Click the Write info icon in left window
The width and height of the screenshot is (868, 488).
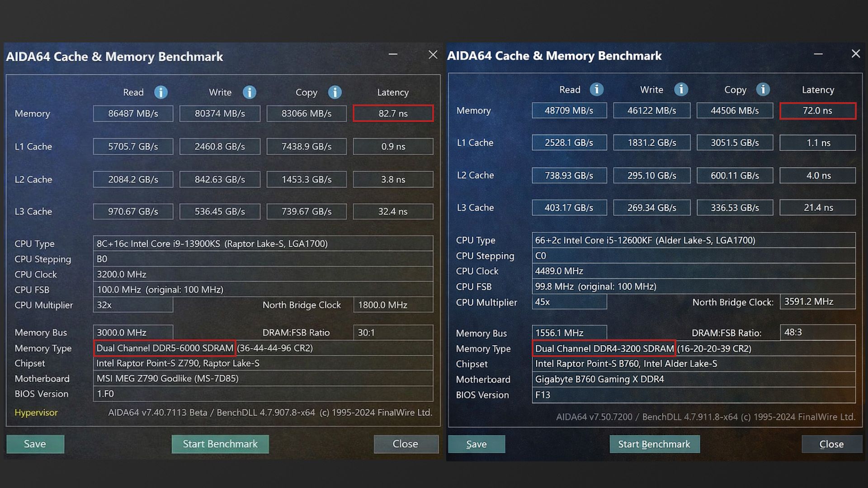[249, 92]
